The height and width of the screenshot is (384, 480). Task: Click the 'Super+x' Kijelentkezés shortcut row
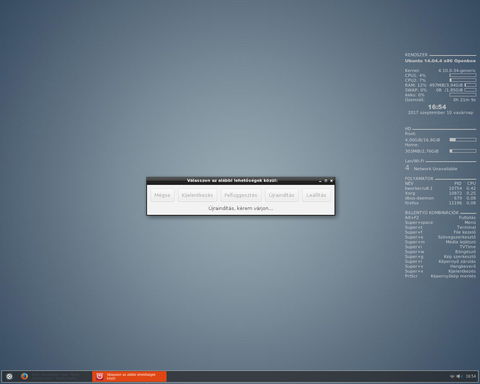(440, 271)
